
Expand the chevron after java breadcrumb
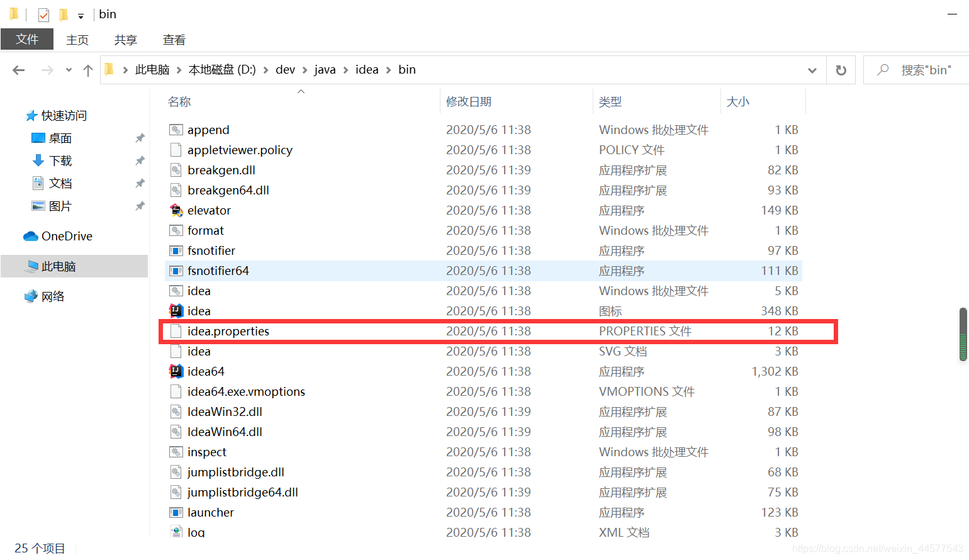coord(345,70)
